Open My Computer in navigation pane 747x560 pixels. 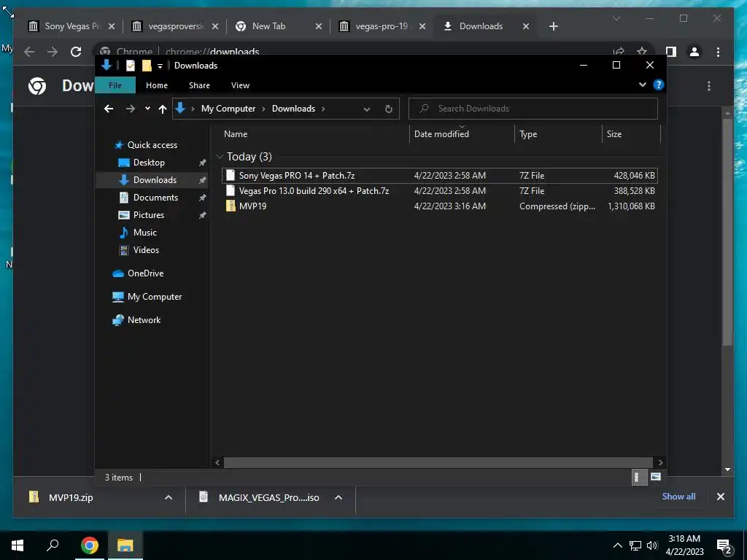click(155, 297)
